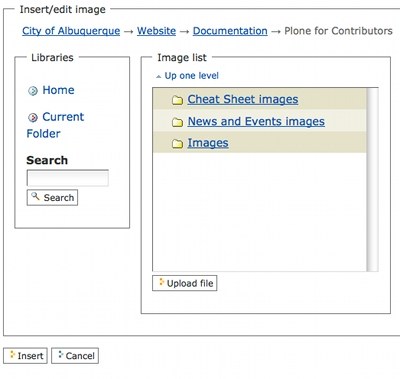Viewport: 400px width, 379px height.
Task: Go to the Website breadcrumb
Action: point(156,31)
